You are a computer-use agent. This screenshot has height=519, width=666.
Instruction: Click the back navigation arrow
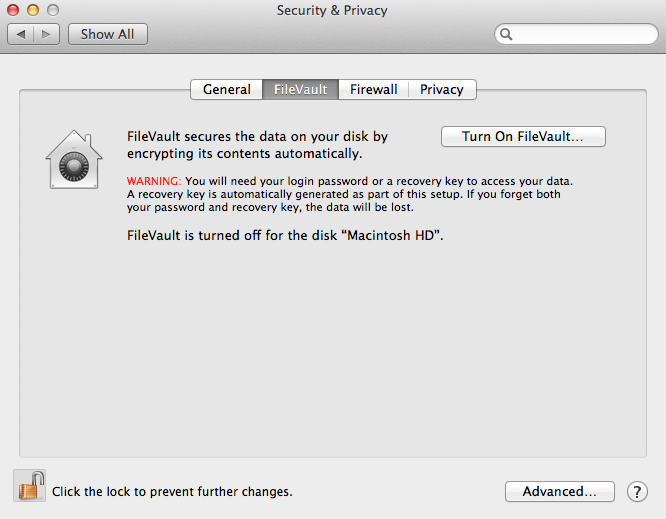[x=21, y=34]
